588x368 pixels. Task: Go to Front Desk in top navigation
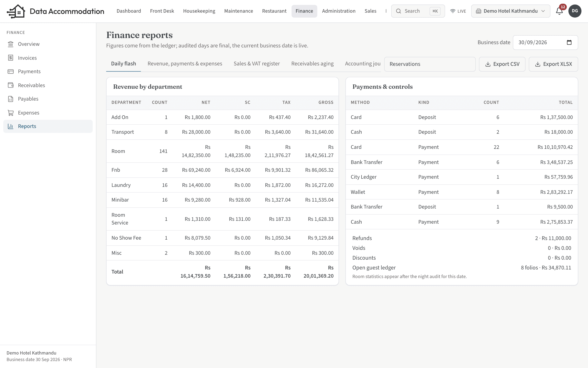162,11
